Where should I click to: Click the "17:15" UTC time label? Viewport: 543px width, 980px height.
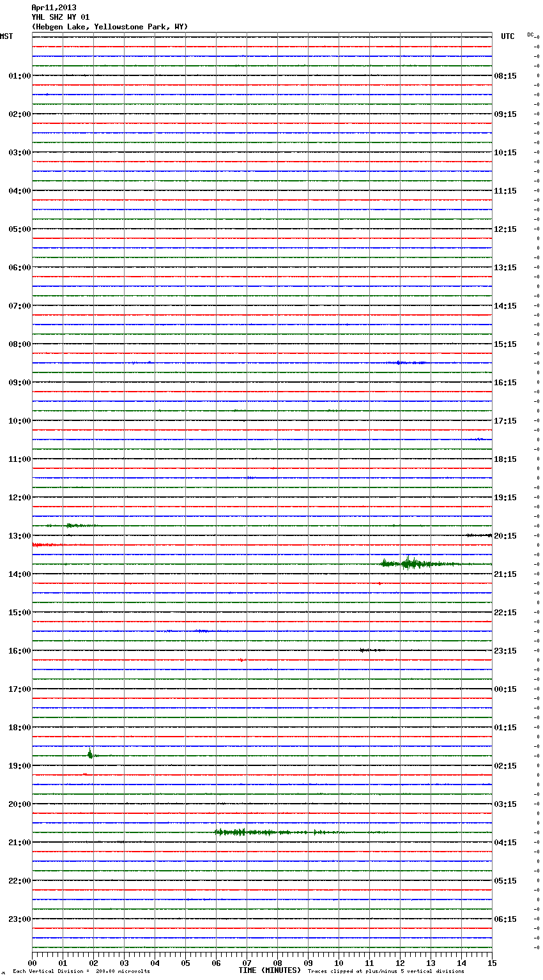coord(505,421)
